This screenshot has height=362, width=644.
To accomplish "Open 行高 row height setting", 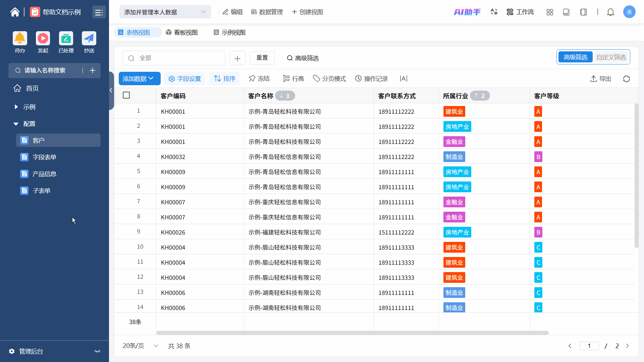I will pyautogui.click(x=293, y=79).
